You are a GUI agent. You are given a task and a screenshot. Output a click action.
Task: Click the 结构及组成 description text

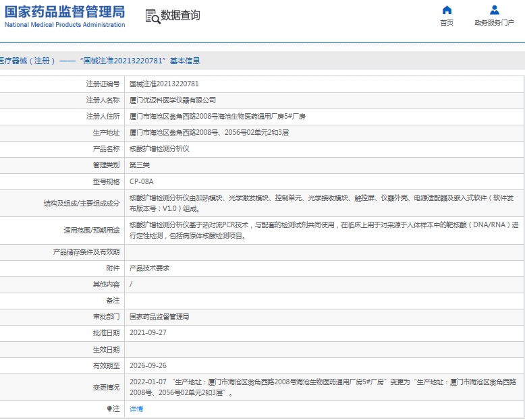click(x=321, y=204)
